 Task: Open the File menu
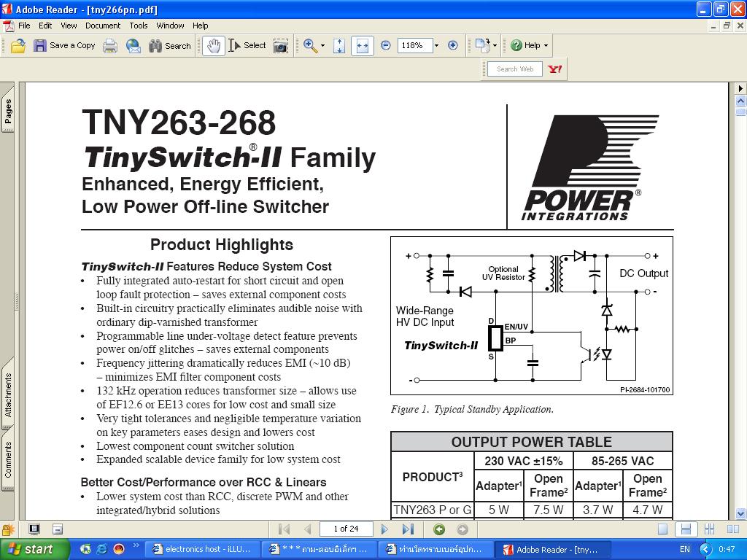[x=24, y=26]
